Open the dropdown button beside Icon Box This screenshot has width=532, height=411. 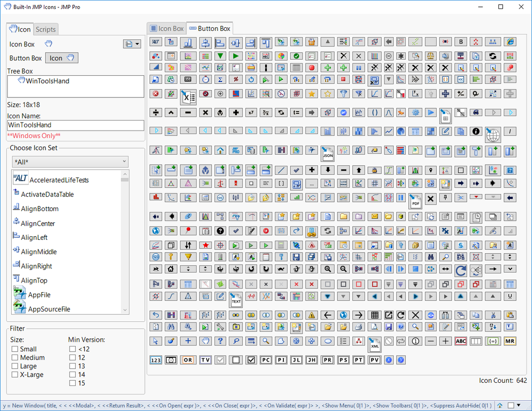click(x=132, y=44)
